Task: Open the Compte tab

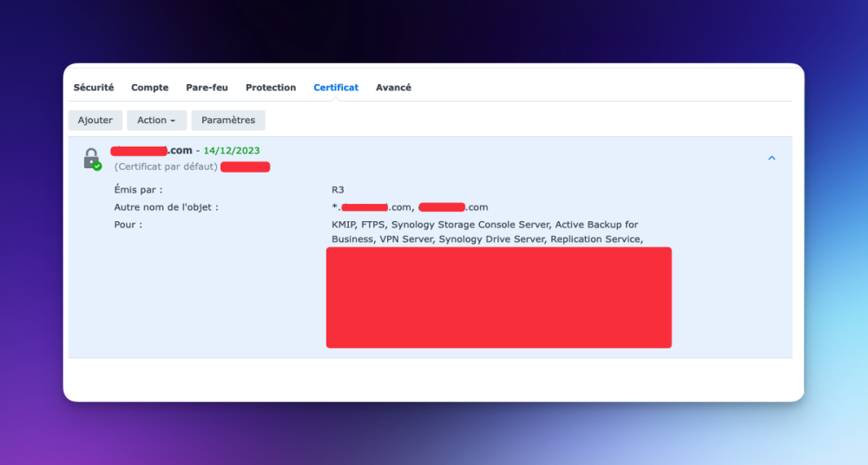Action: pyautogui.click(x=149, y=88)
